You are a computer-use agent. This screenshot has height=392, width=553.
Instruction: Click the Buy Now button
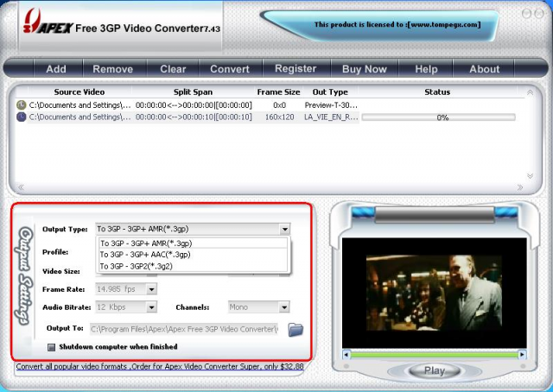click(x=365, y=69)
